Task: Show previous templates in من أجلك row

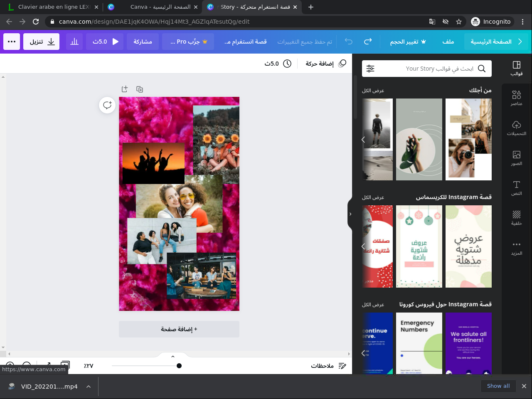Action: point(363,140)
